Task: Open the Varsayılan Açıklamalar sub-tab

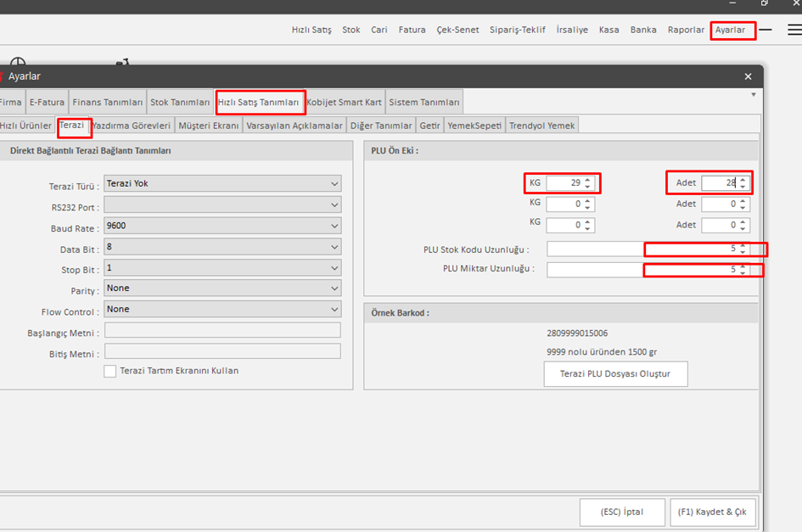Action: pyautogui.click(x=294, y=126)
